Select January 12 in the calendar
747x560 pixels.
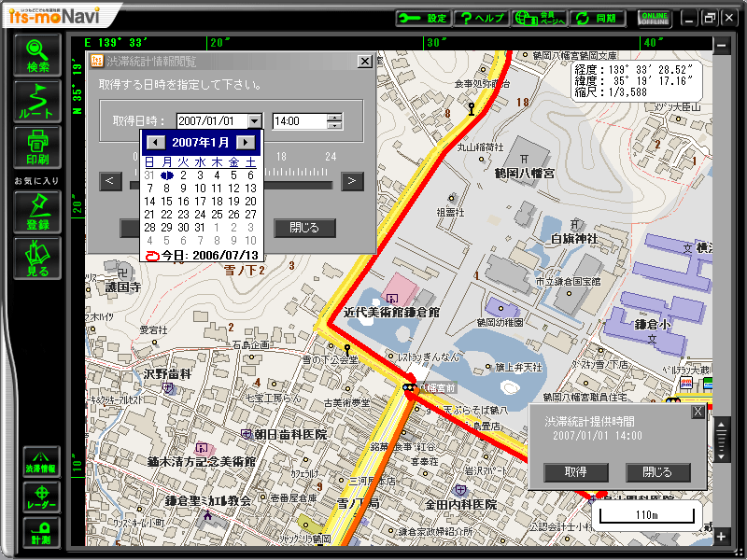click(x=234, y=189)
